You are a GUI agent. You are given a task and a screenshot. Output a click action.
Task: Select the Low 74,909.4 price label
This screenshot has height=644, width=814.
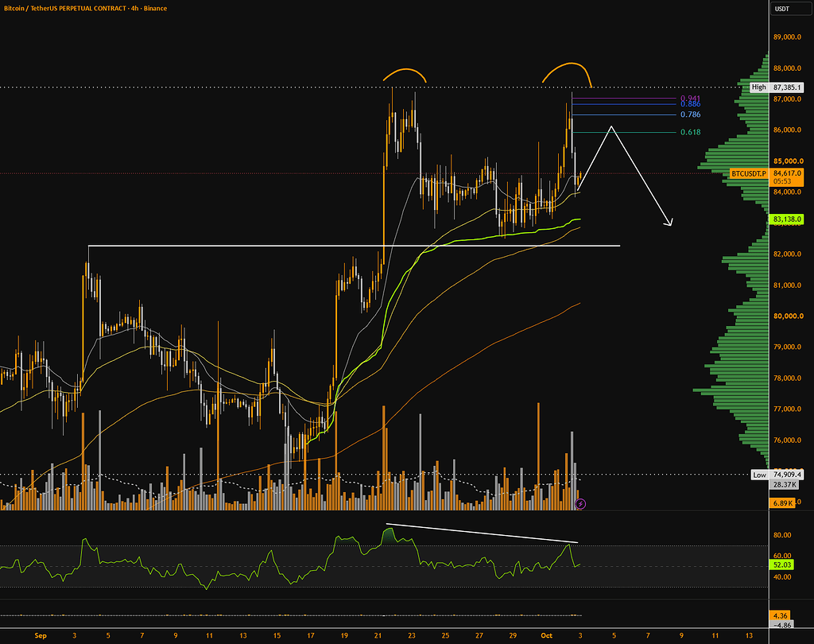pyautogui.click(x=777, y=475)
